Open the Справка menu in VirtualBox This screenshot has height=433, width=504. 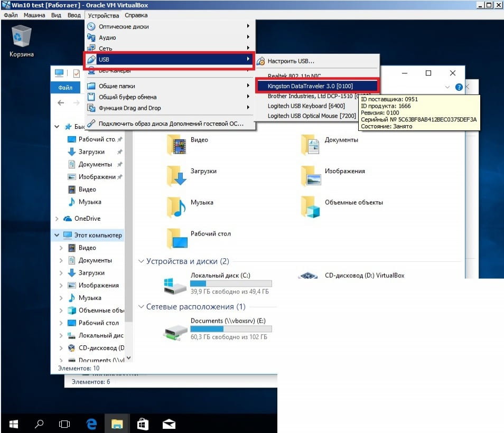136,15
